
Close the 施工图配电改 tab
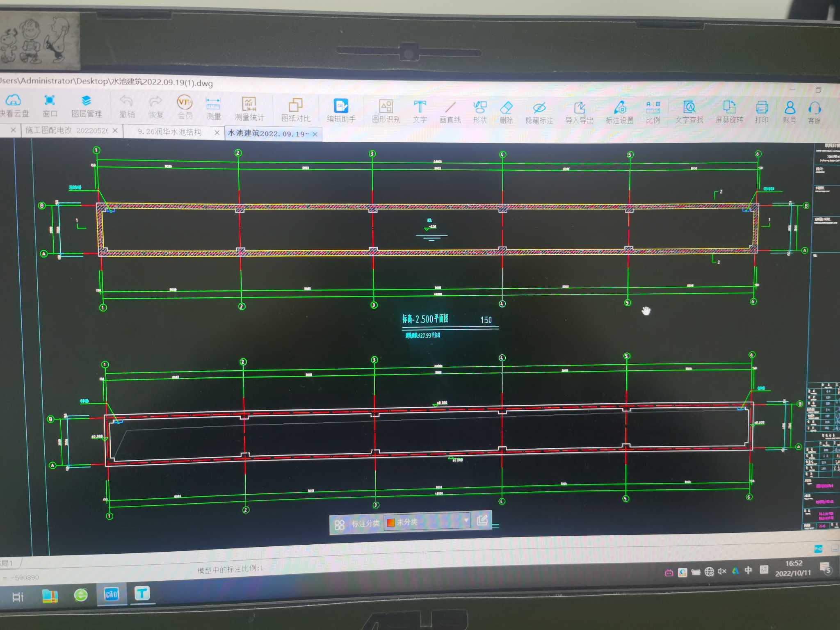(x=115, y=130)
